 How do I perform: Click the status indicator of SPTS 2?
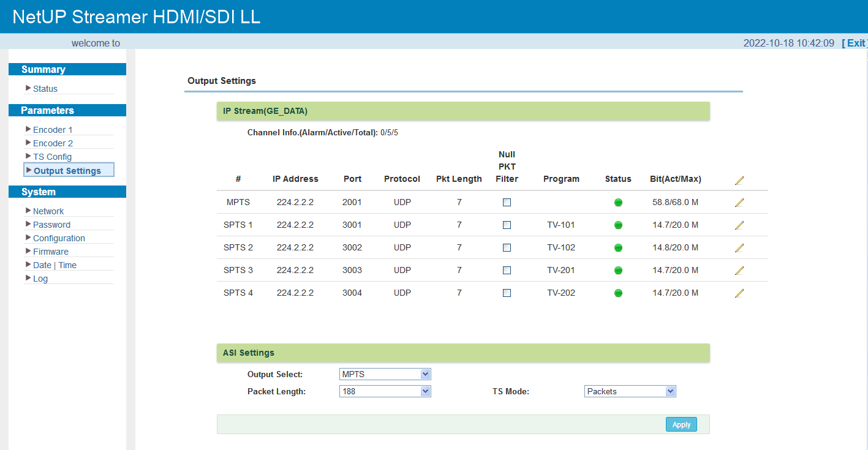pyautogui.click(x=618, y=248)
